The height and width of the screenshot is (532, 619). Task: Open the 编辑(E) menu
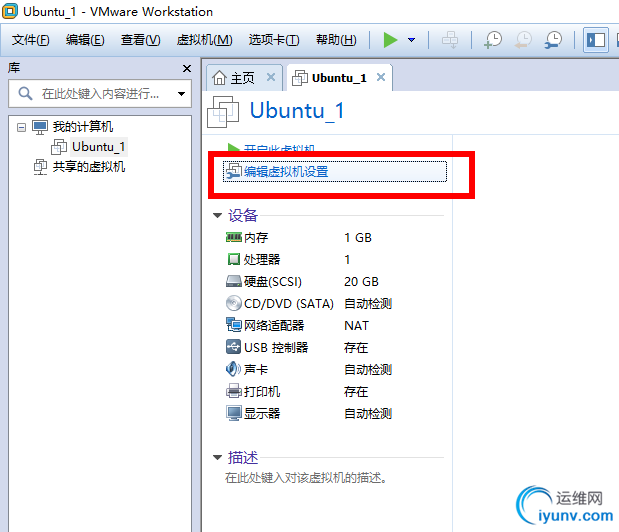[85, 40]
